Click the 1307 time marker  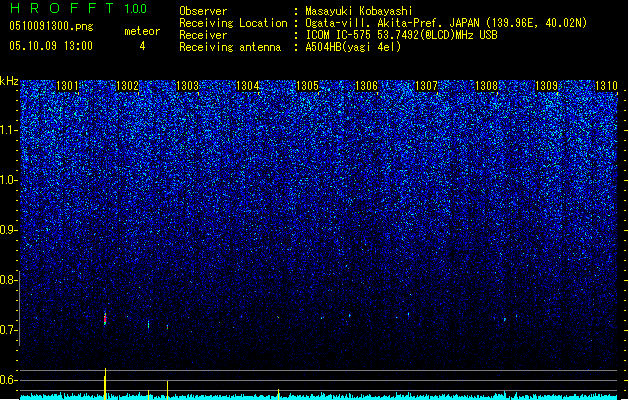tap(426, 86)
